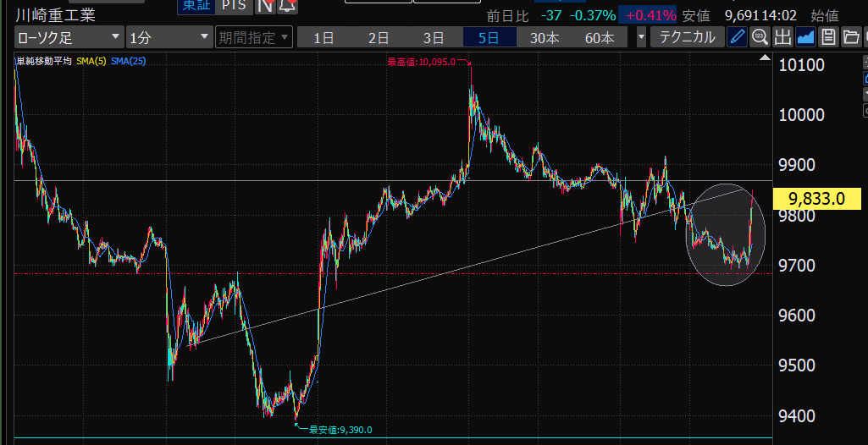
Task: Open the N news icon
Action: 265,6
